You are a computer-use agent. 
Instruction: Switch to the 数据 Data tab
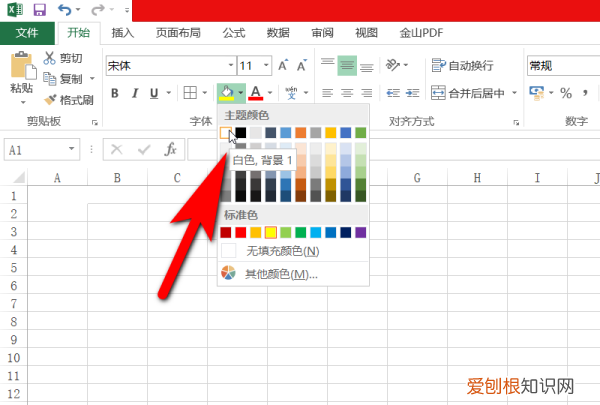(278, 33)
